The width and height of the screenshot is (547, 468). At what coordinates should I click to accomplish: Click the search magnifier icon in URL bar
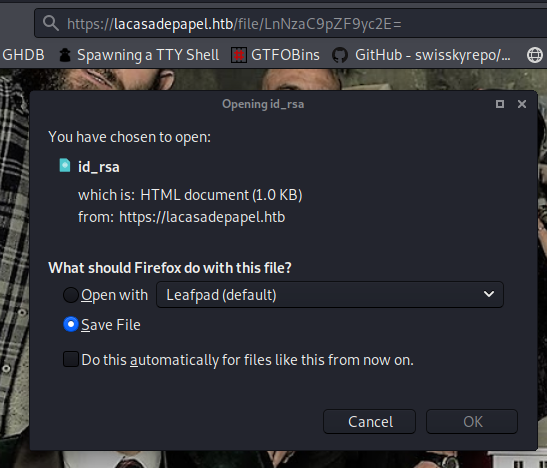click(x=51, y=24)
